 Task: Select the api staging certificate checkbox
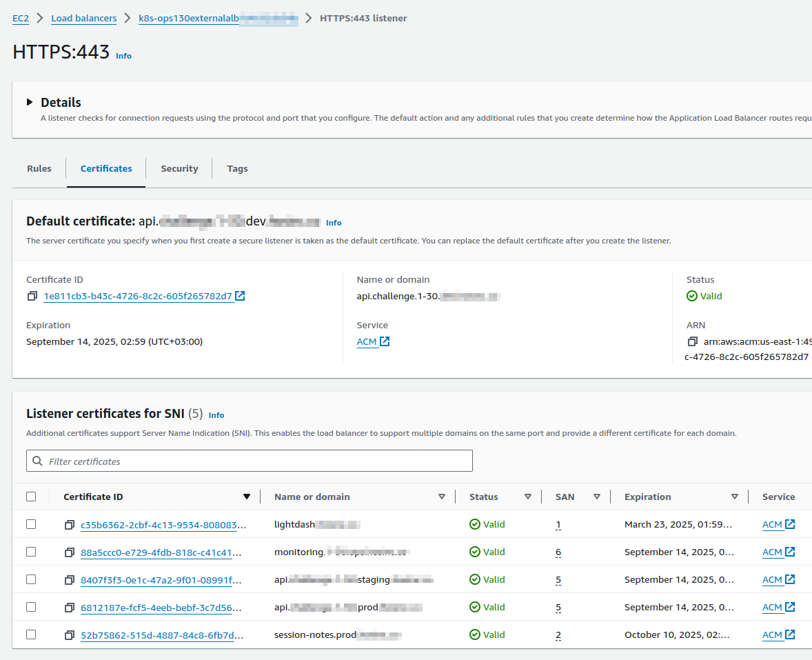click(31, 579)
